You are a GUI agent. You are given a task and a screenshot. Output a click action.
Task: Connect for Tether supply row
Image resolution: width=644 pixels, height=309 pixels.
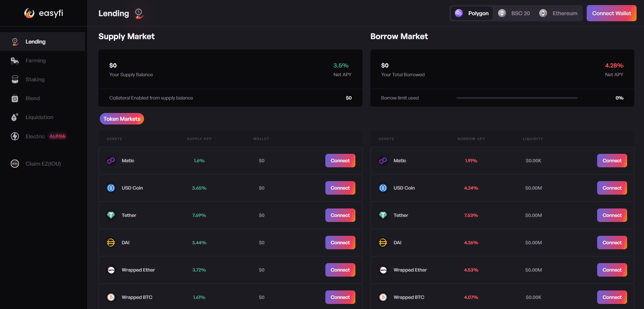(340, 215)
